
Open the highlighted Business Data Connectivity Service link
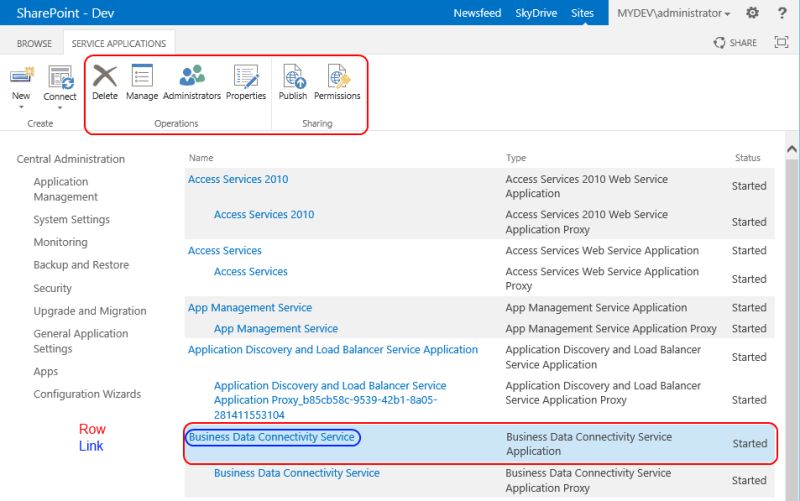click(271, 437)
